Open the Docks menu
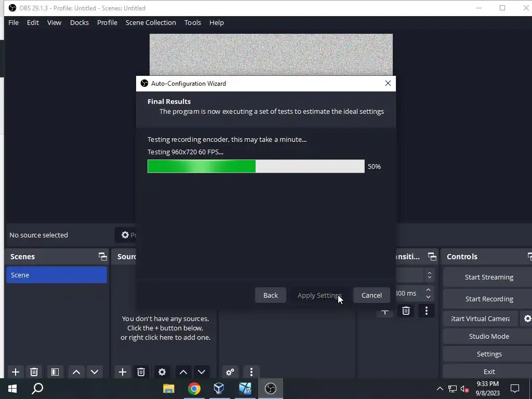Viewport: 532px width, 399px height. click(x=79, y=22)
